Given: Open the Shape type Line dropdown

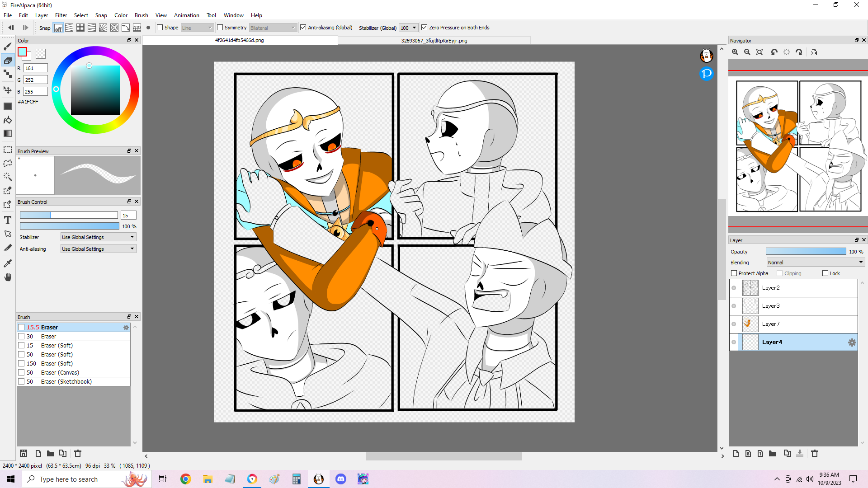Looking at the screenshot, I should point(197,28).
